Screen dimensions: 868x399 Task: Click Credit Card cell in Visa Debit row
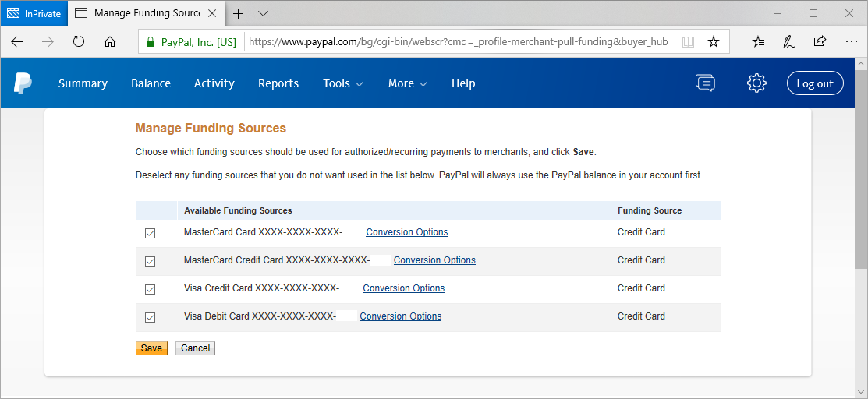tap(641, 316)
